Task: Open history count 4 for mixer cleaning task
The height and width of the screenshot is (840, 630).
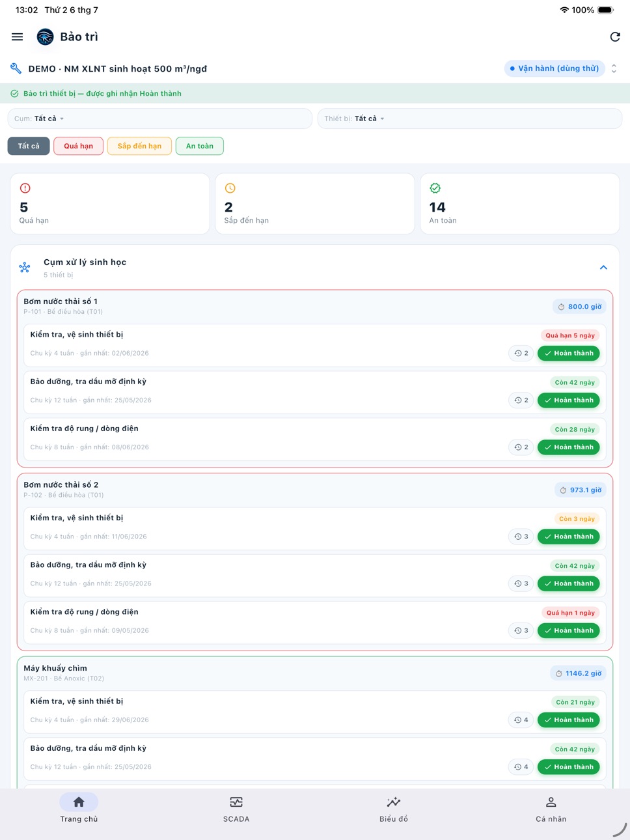Action: coord(521,720)
